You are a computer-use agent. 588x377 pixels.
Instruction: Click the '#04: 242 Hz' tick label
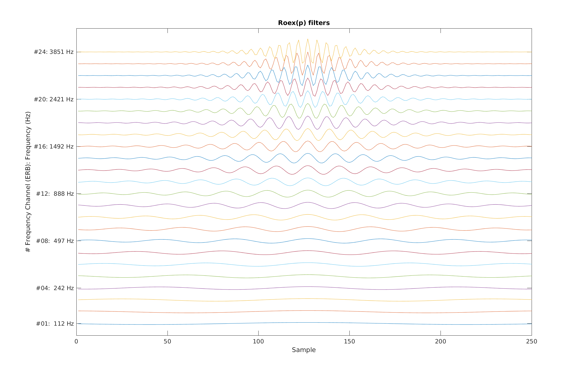55,288
